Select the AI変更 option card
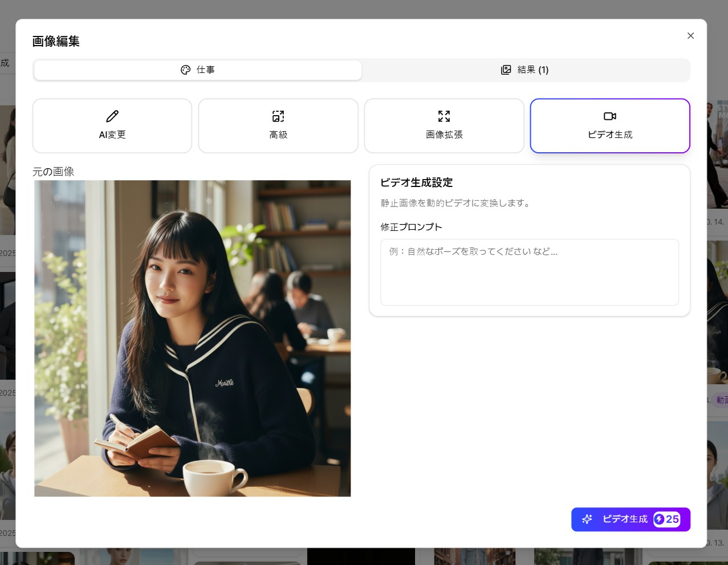Screen dimensions: 728x565 [112, 126]
